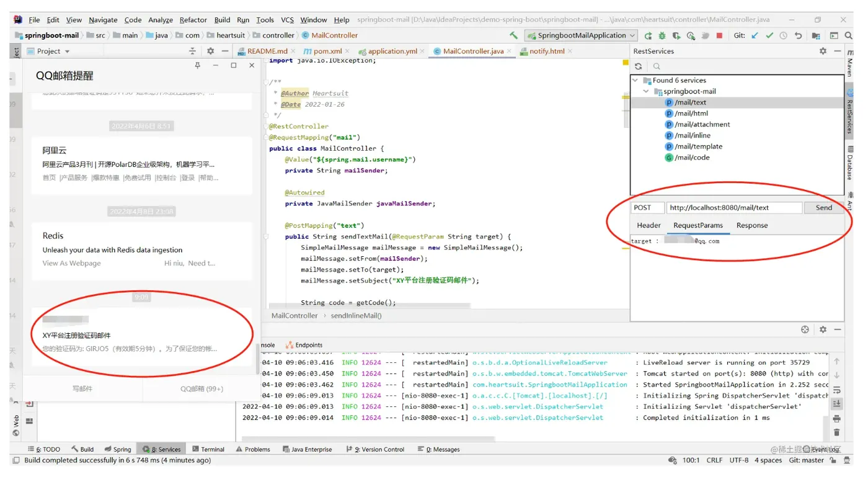The image size is (868, 479).
Task: Click the RestServices search magnifier icon
Action: (656, 66)
